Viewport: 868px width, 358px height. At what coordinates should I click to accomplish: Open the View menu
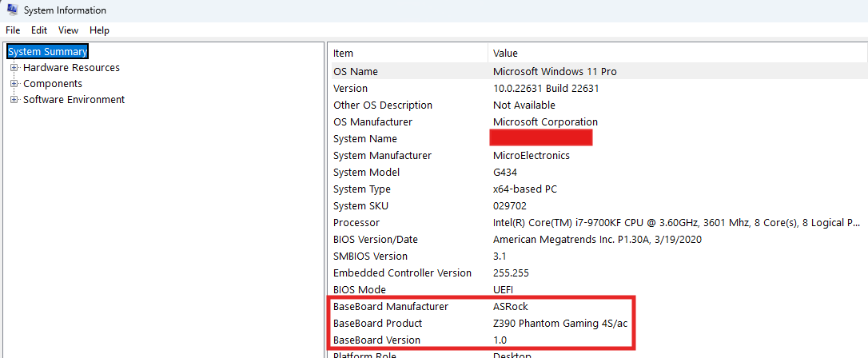pos(68,30)
